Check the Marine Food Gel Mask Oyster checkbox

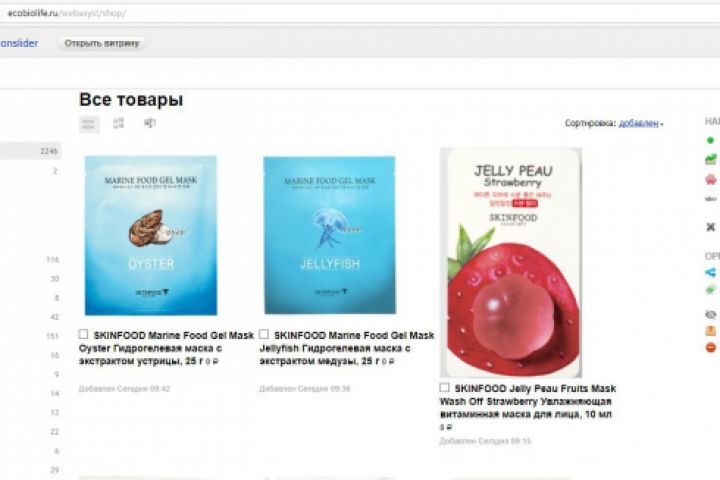(x=83, y=334)
